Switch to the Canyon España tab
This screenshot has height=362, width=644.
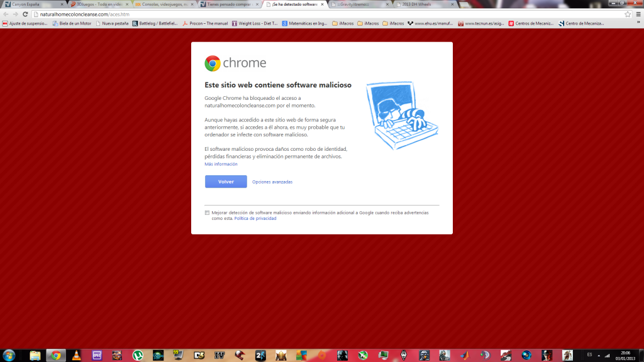coord(34,4)
